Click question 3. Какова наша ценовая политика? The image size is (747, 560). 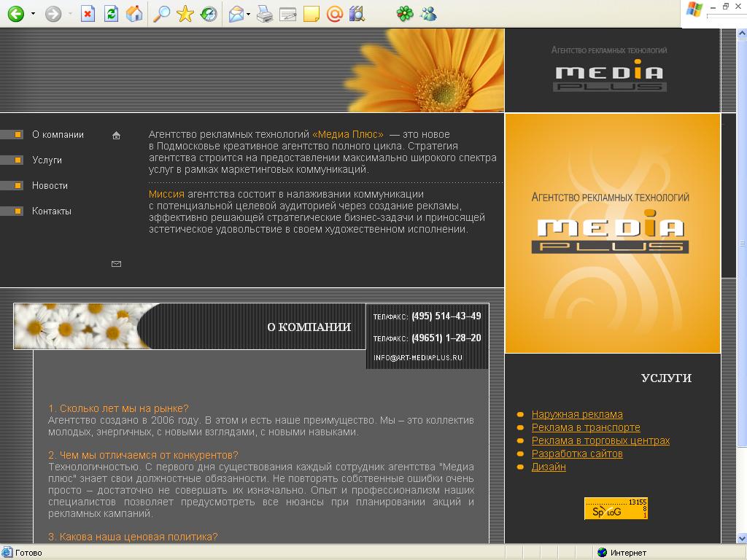[x=133, y=537]
